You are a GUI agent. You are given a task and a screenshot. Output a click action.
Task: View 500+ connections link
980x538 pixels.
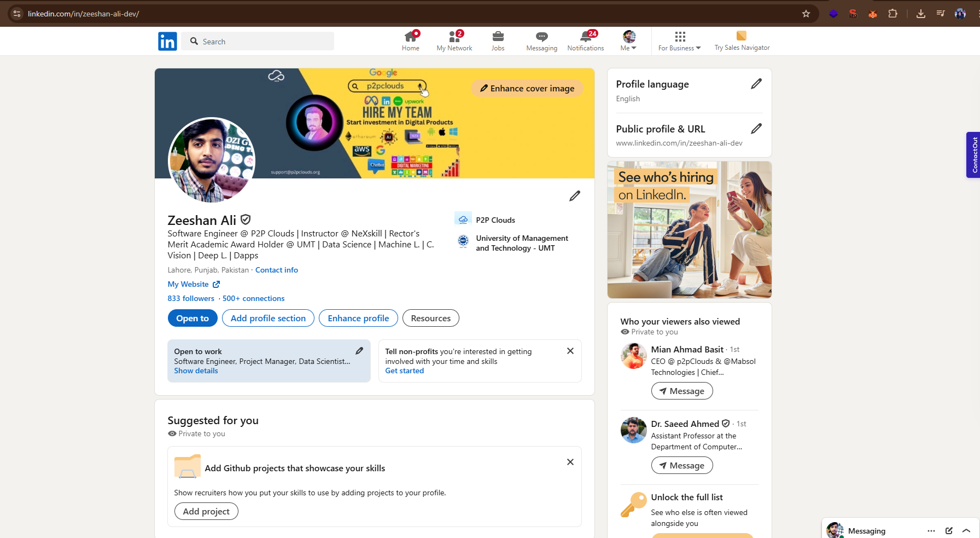pos(253,298)
